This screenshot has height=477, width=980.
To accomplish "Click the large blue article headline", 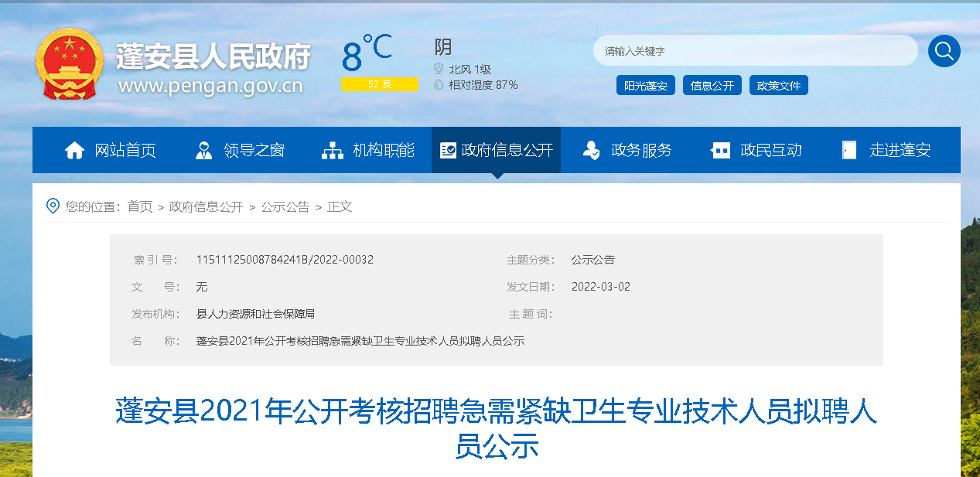I will coord(497,429).
